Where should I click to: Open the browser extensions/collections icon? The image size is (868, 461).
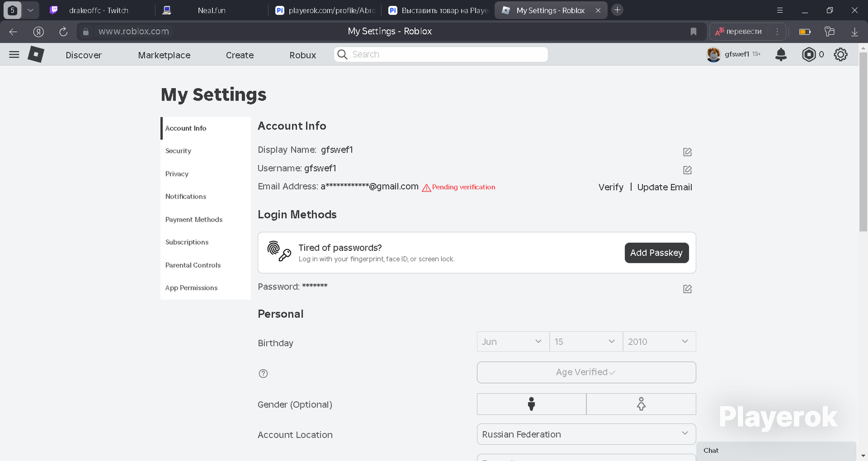(830, 31)
